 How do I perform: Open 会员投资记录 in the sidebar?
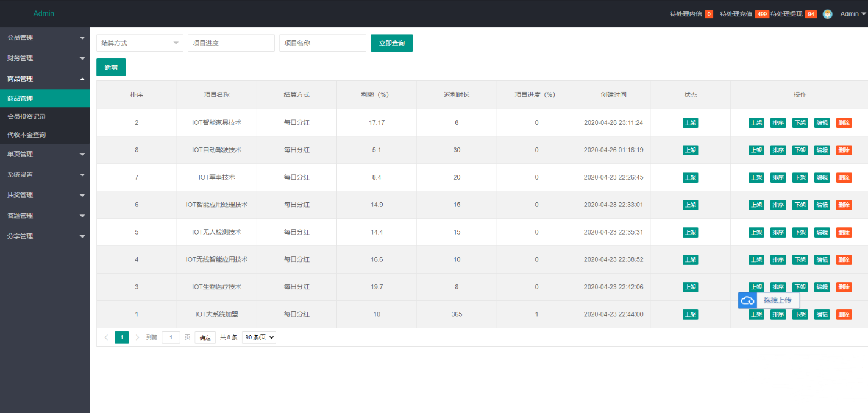tap(27, 116)
